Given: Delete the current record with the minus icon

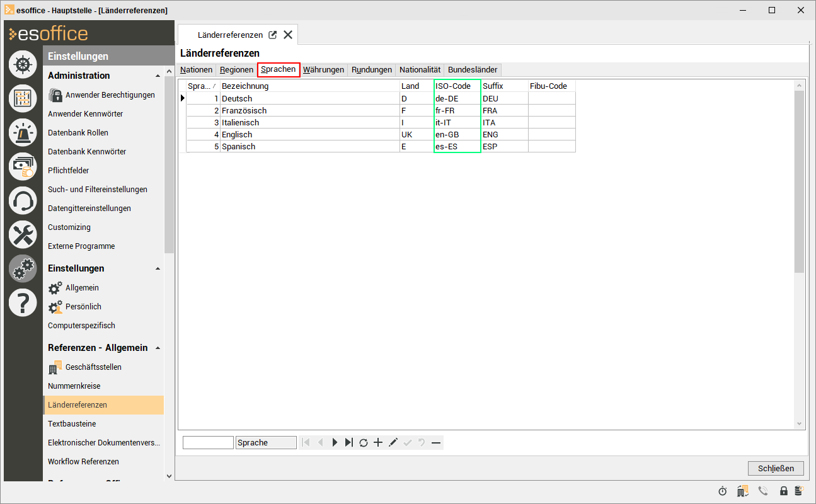Looking at the screenshot, I should (436, 443).
